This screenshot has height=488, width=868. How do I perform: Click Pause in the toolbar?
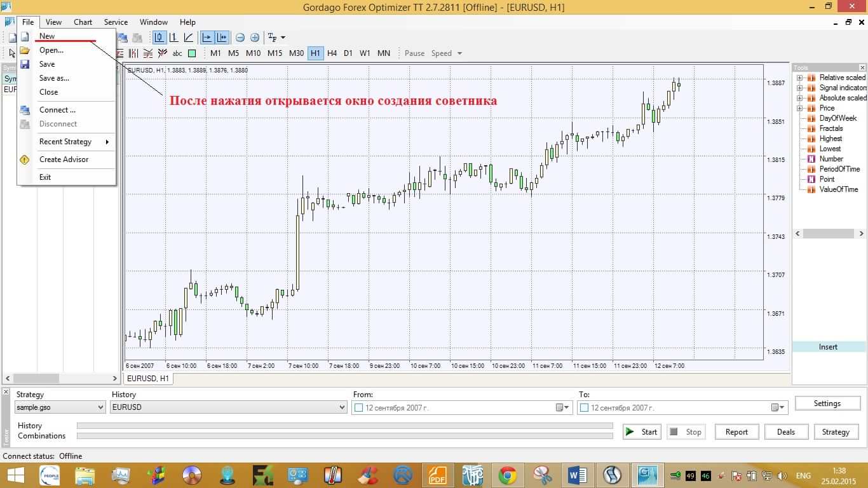(x=414, y=53)
